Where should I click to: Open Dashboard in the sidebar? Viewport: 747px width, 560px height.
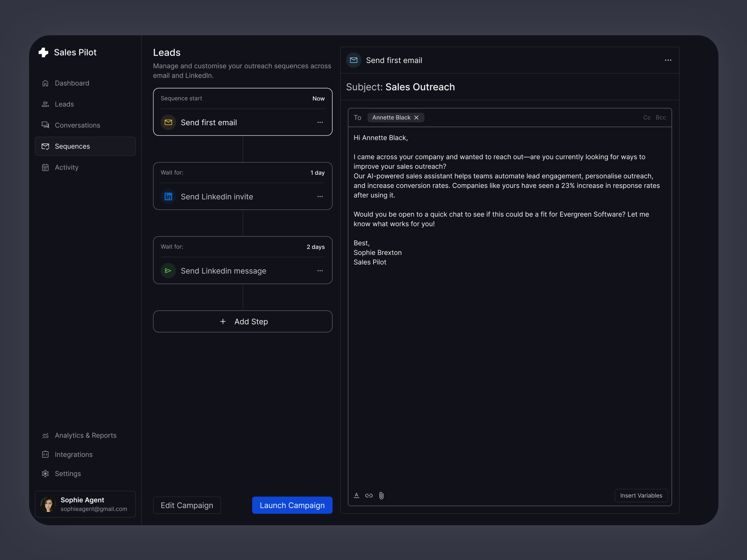click(72, 83)
